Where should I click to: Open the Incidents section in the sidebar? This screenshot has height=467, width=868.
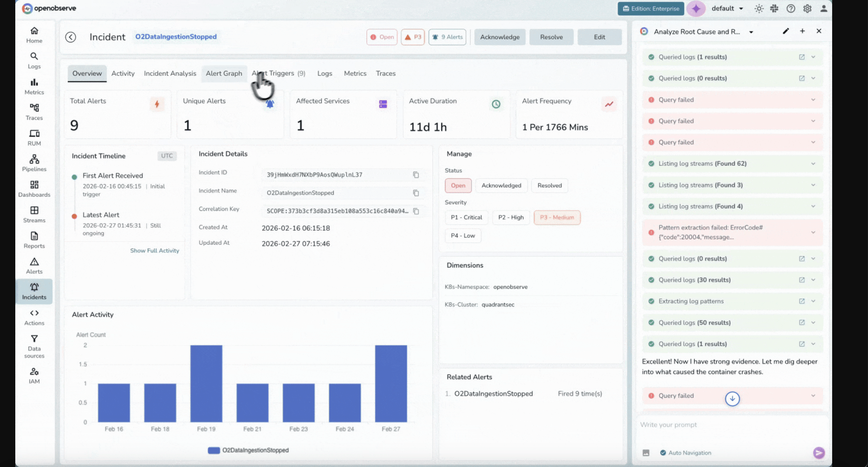click(x=34, y=292)
